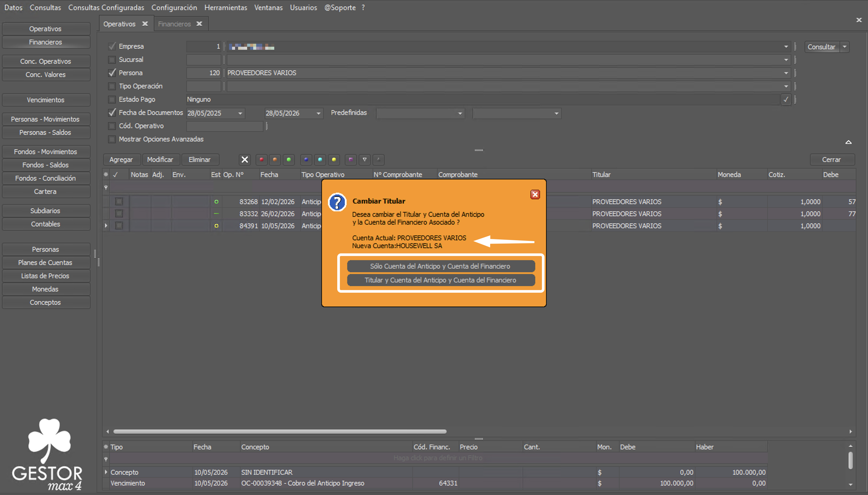Uncheck the Persona filter checkbox
The height and width of the screenshot is (495, 868).
112,73
